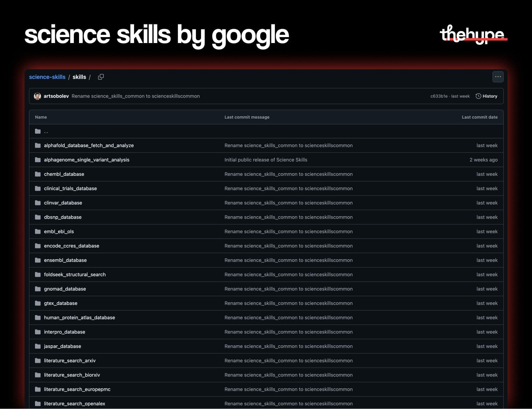Open the literature_search_arxiv folder name

(70, 361)
